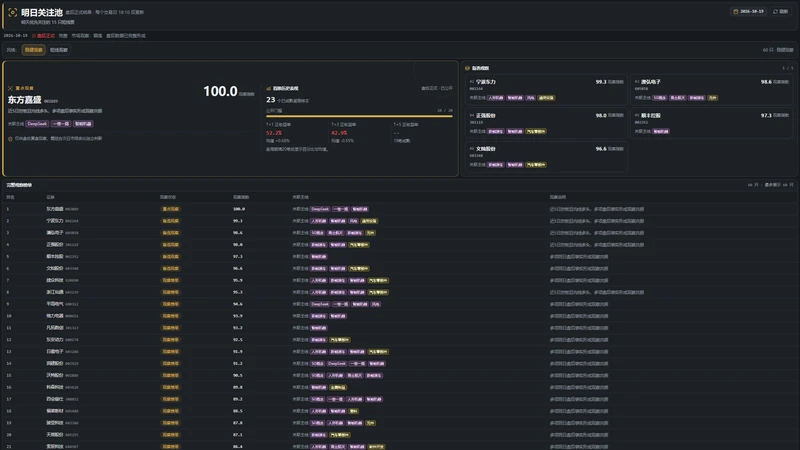800x450 pixels.
Task: Click 文灿股份 in table row 6
Action: [x=55, y=268]
